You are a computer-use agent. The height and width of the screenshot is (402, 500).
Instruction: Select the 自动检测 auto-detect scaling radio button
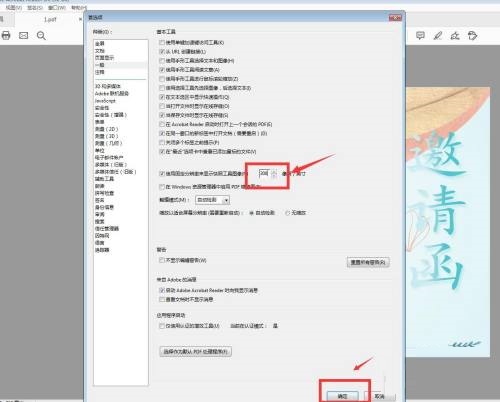pyautogui.click(x=252, y=213)
